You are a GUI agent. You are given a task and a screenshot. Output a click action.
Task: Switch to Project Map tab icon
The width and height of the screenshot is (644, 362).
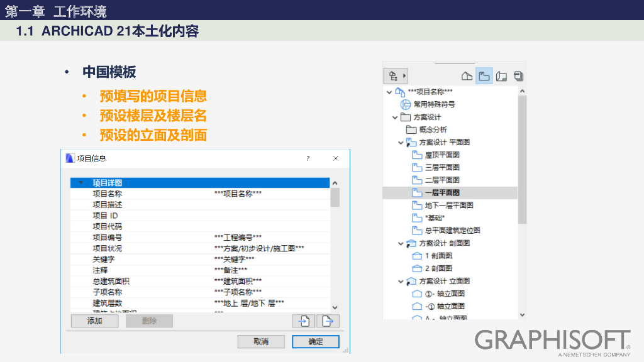pyautogui.click(x=467, y=76)
